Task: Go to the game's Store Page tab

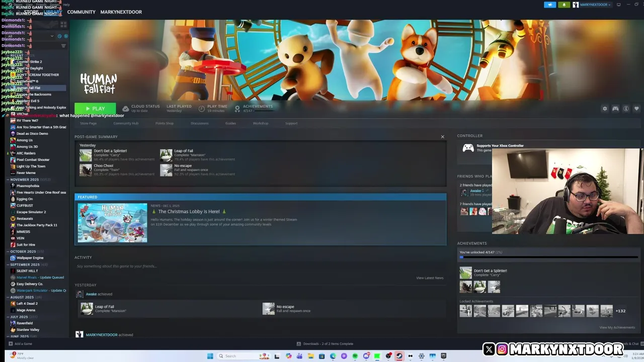Action: 88,123
